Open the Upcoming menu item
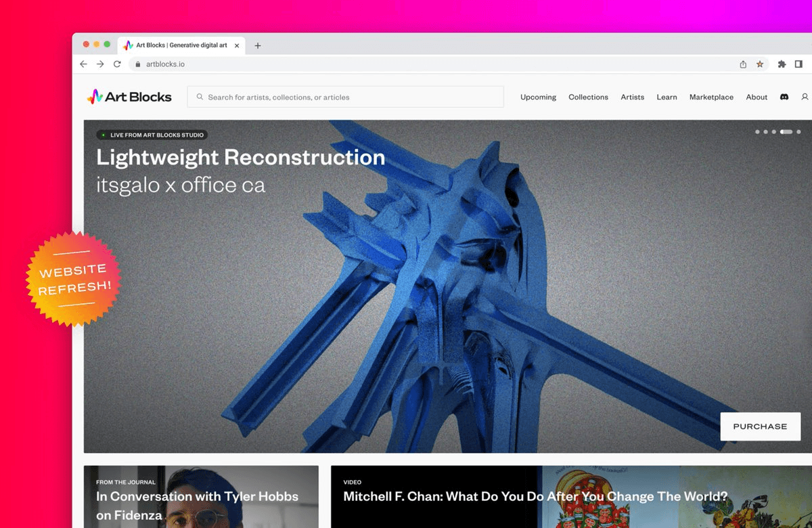This screenshot has height=528, width=812. click(538, 97)
